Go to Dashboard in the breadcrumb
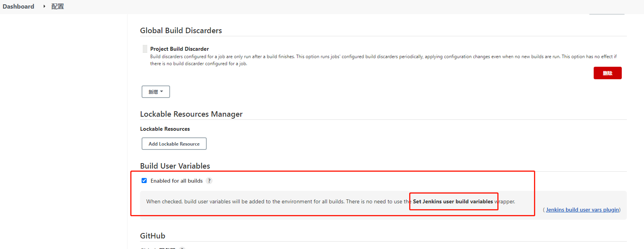644x249 pixels. [18, 6]
